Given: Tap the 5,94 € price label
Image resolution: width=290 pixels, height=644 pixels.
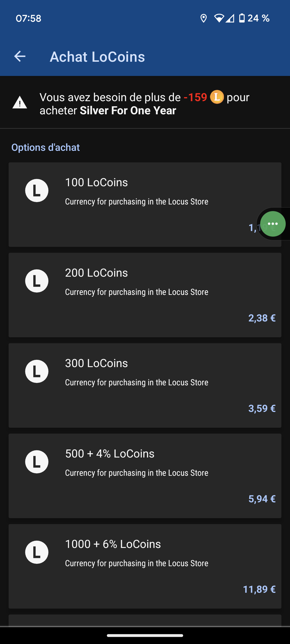Looking at the screenshot, I should [x=262, y=499].
